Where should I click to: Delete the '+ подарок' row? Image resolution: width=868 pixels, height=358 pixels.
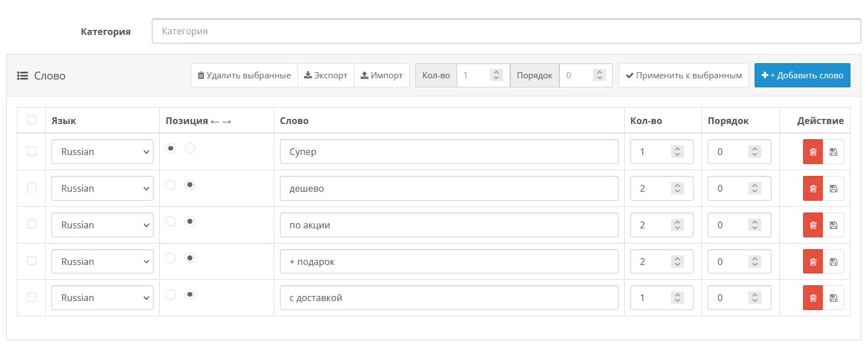pos(813,262)
